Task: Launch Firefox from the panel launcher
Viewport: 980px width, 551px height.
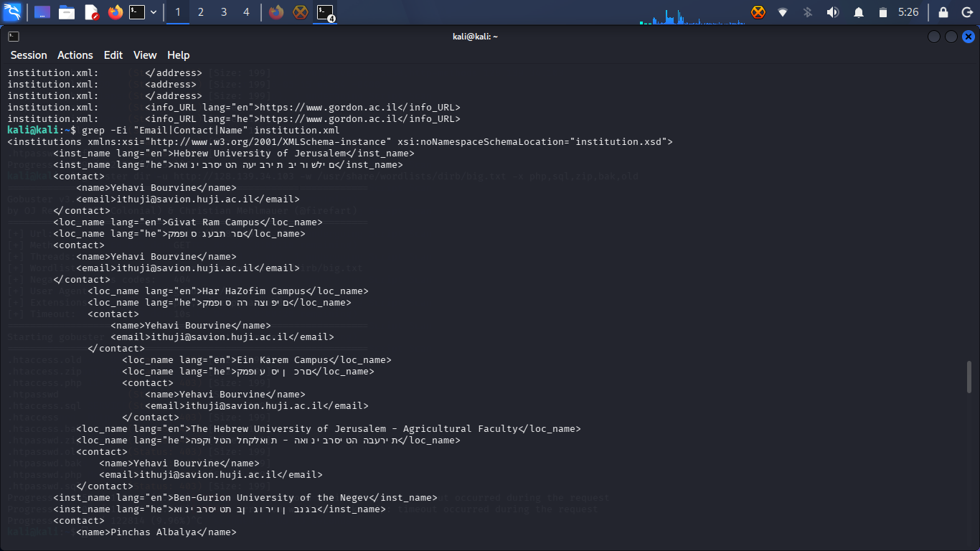Action: (116, 12)
